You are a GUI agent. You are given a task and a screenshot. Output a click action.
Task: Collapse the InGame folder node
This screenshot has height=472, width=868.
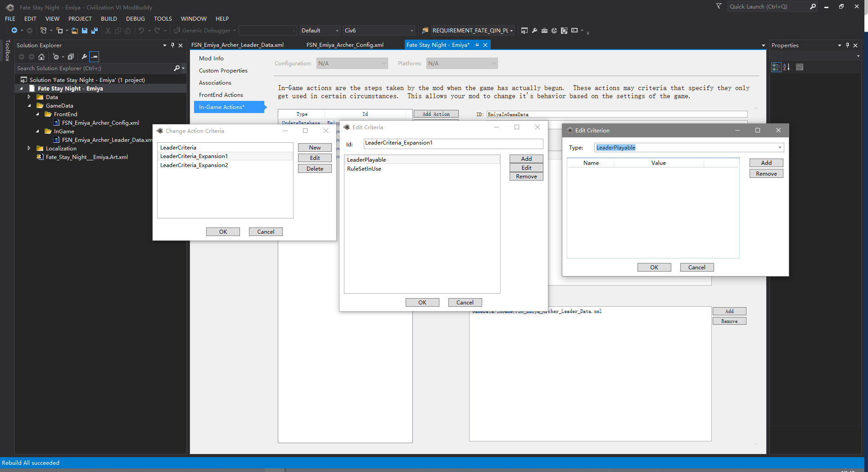37,132
